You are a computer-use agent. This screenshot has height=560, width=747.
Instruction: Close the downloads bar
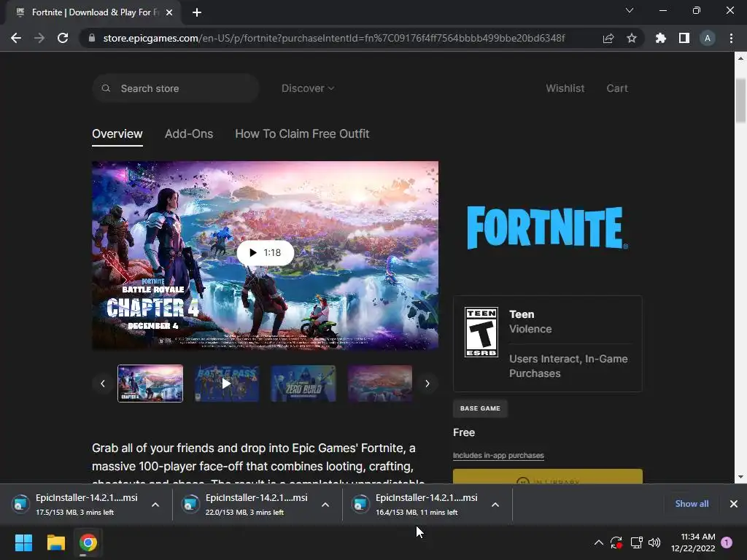(734, 504)
